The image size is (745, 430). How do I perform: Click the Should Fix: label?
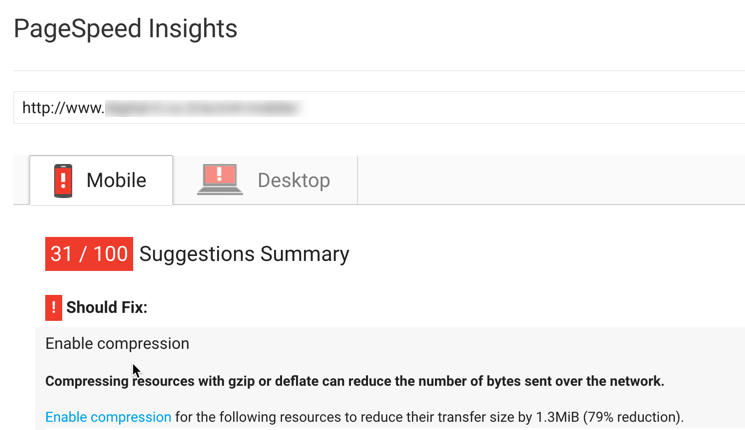click(x=107, y=307)
